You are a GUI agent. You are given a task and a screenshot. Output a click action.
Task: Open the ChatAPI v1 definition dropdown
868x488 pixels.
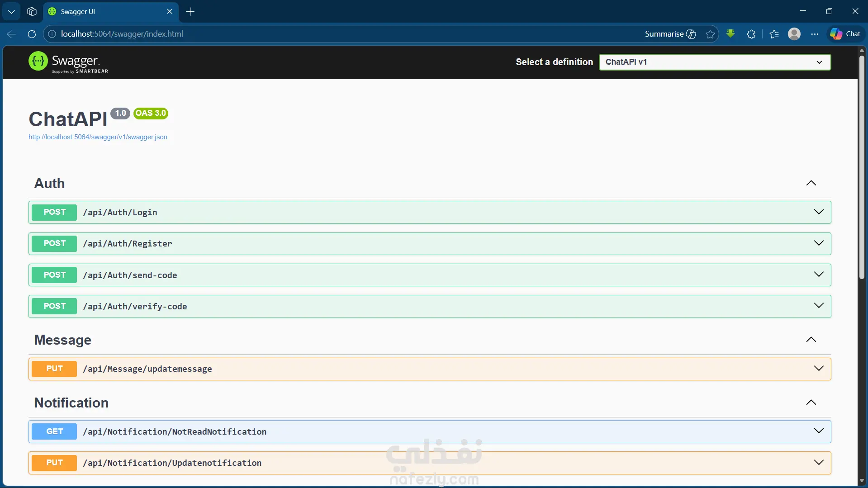pyautogui.click(x=715, y=62)
